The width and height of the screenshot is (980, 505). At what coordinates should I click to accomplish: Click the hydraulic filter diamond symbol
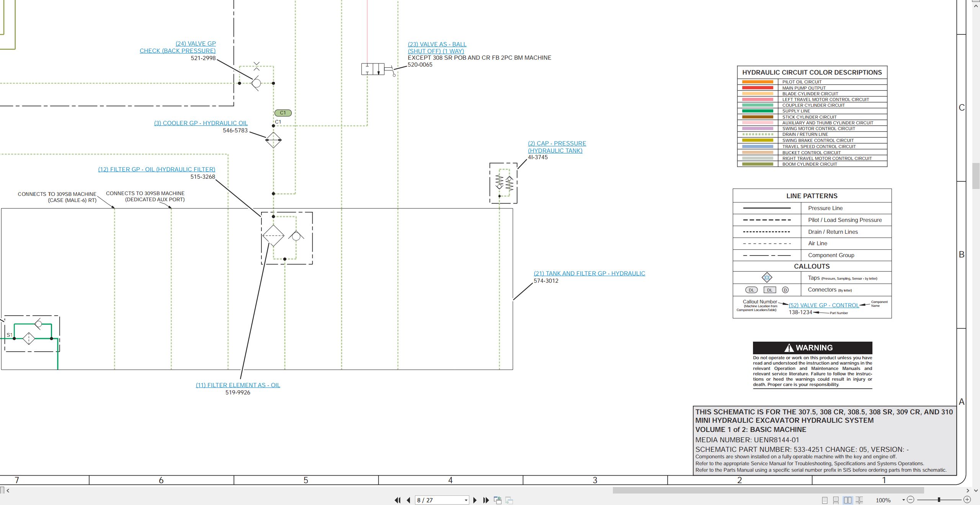pos(273,235)
